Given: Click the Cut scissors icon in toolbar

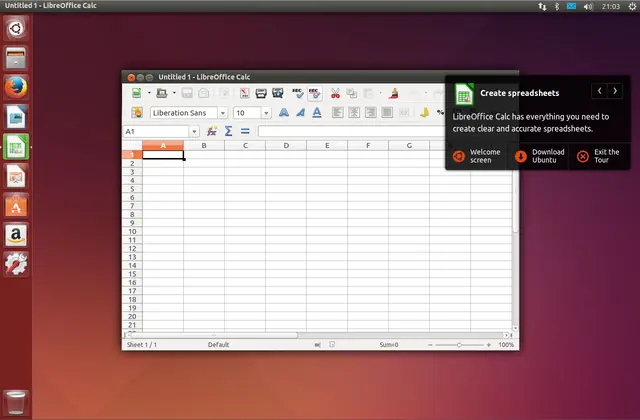Looking at the screenshot, I should pyautogui.click(x=335, y=93).
